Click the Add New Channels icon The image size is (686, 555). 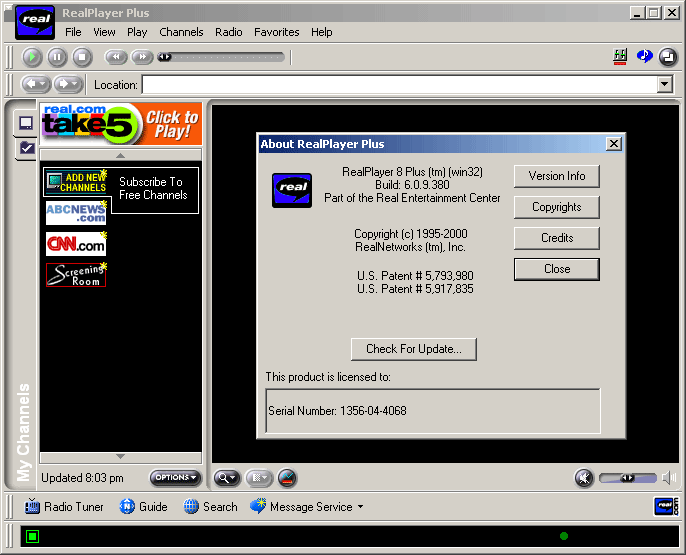pos(76,182)
